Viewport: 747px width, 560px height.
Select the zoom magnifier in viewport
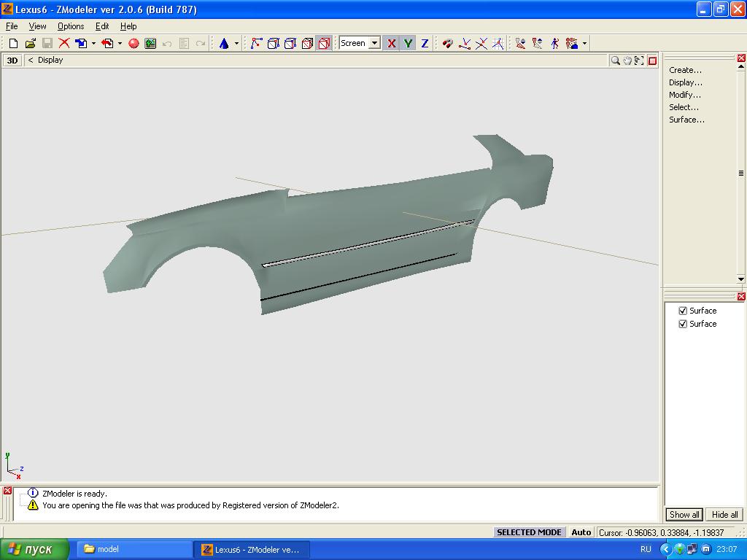616,61
